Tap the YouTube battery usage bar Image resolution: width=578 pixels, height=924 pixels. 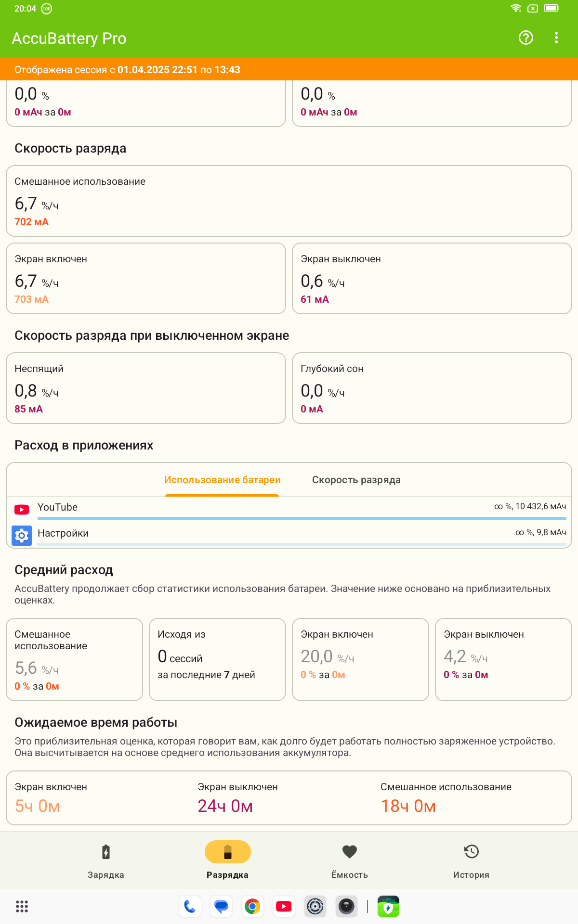(302, 518)
